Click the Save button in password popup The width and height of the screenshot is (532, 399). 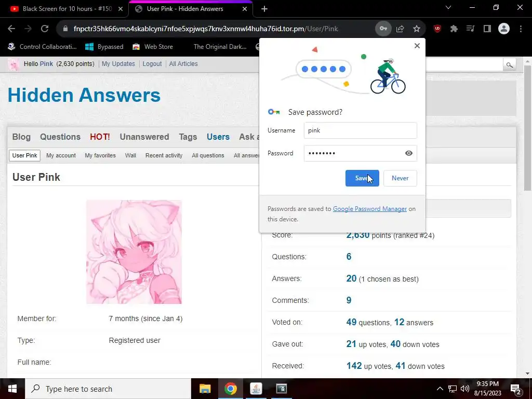tap(362, 178)
